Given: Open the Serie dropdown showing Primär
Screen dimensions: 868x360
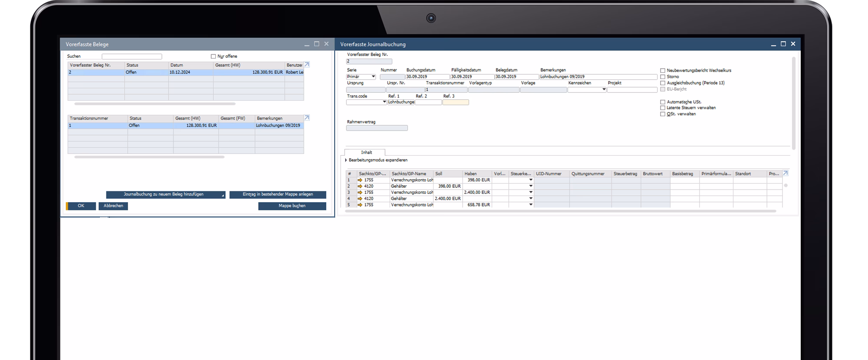Looking at the screenshot, I should coord(373,77).
